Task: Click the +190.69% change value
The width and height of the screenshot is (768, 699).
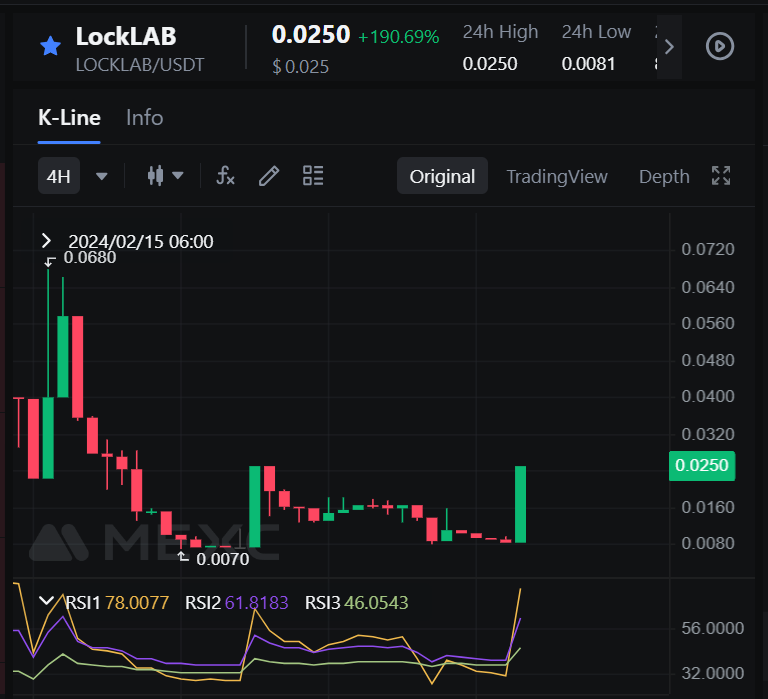Action: pyautogui.click(x=399, y=37)
